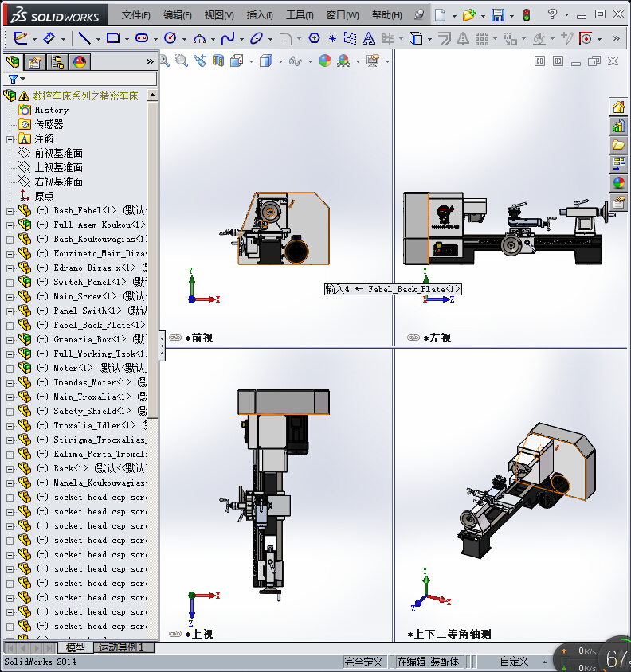The width and height of the screenshot is (631, 672).
Task: Open SolidWorks Resources home tab
Action: coord(618,107)
